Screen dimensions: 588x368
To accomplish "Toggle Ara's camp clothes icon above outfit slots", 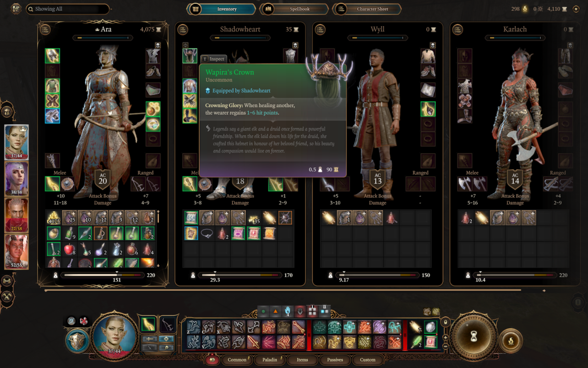I will [x=158, y=45].
